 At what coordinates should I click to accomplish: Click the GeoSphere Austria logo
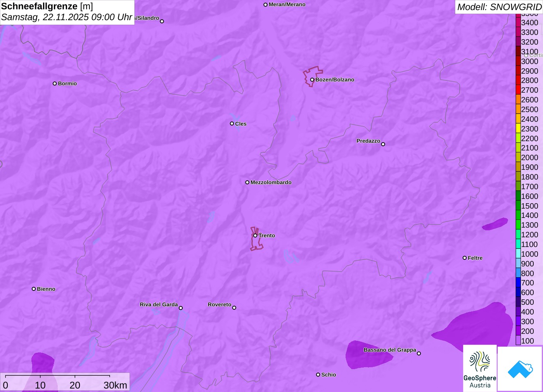(480, 368)
